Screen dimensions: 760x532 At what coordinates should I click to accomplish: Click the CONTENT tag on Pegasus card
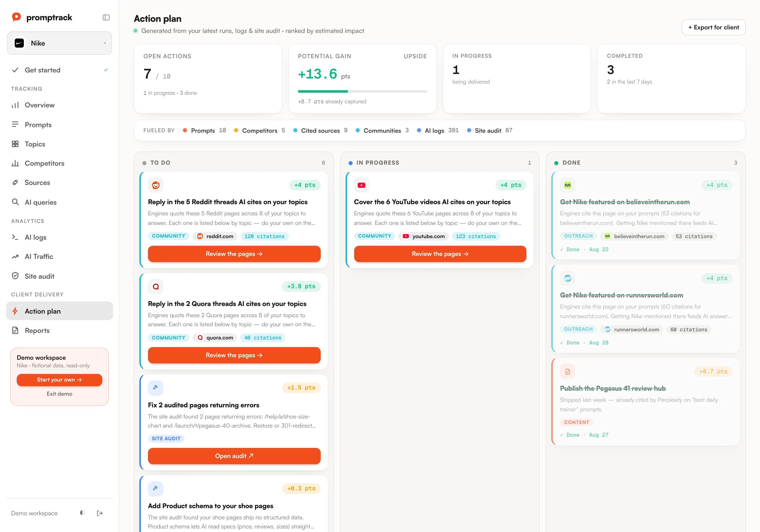coord(577,422)
